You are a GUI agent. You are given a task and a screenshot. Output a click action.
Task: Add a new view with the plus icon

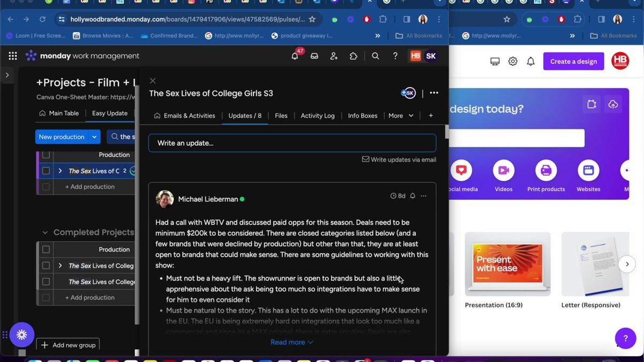coord(430,115)
